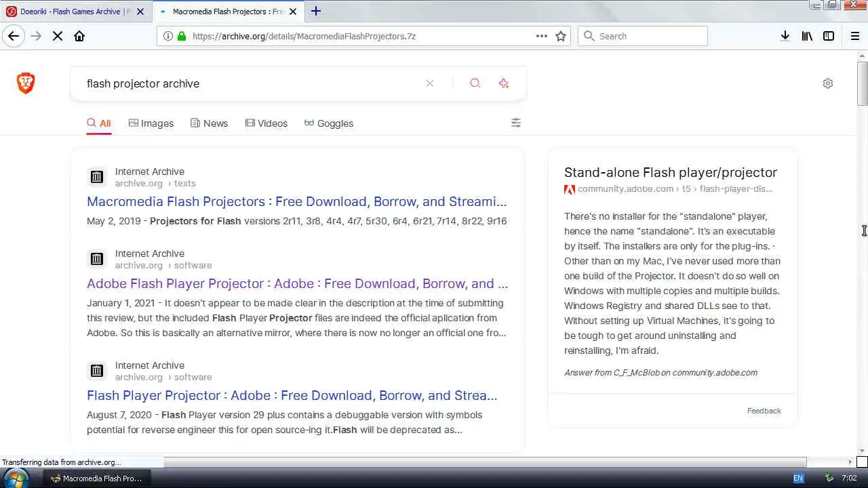
Task: Click the scrollbar down arrow
Action: (x=862, y=451)
